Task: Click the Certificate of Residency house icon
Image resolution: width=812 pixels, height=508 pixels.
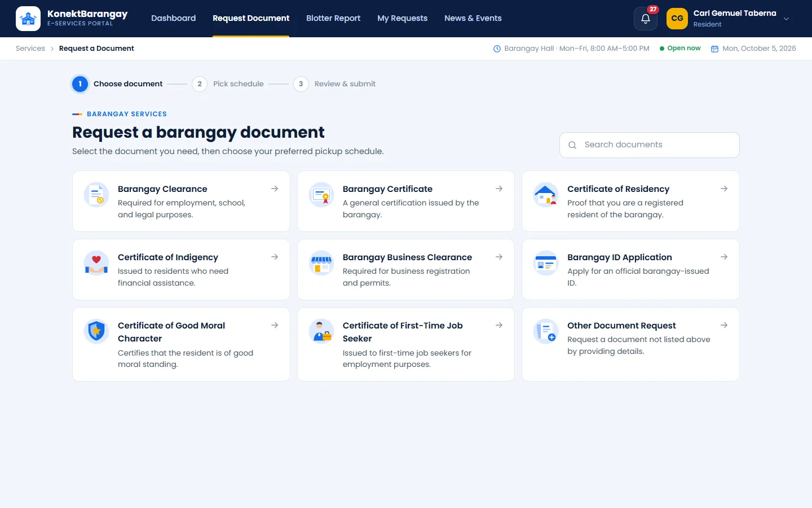Action: coord(546,195)
